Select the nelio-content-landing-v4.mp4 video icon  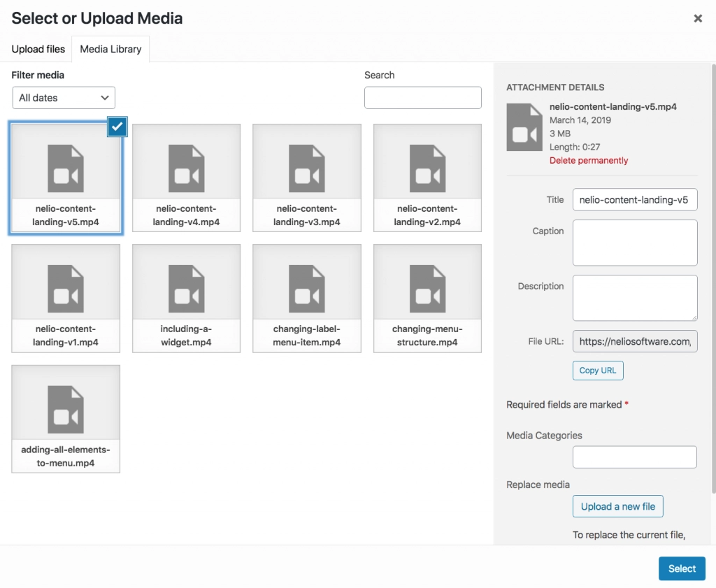click(186, 169)
